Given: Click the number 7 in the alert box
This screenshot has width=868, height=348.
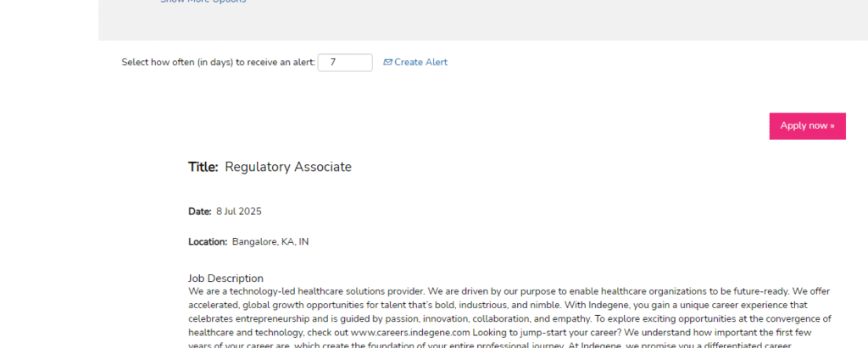Looking at the screenshot, I should coord(332,63).
